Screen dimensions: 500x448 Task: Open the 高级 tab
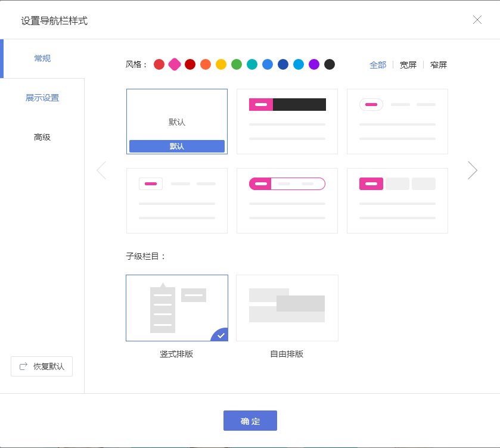tap(42, 138)
